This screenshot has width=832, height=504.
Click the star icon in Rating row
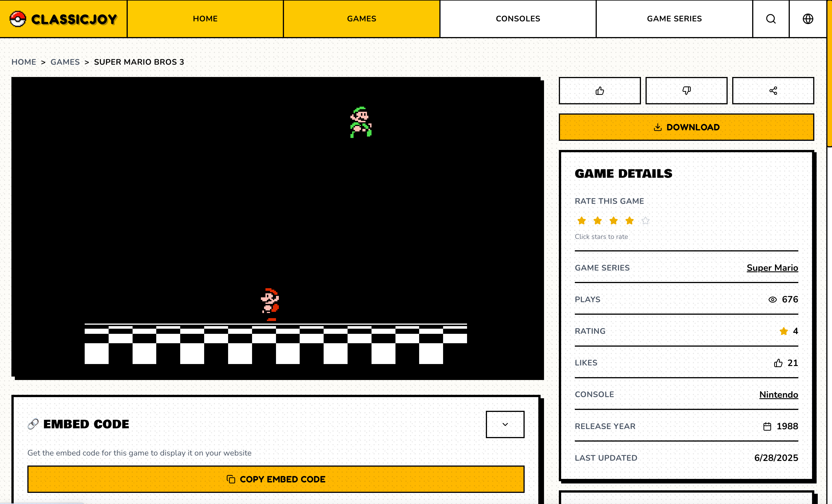[784, 331]
